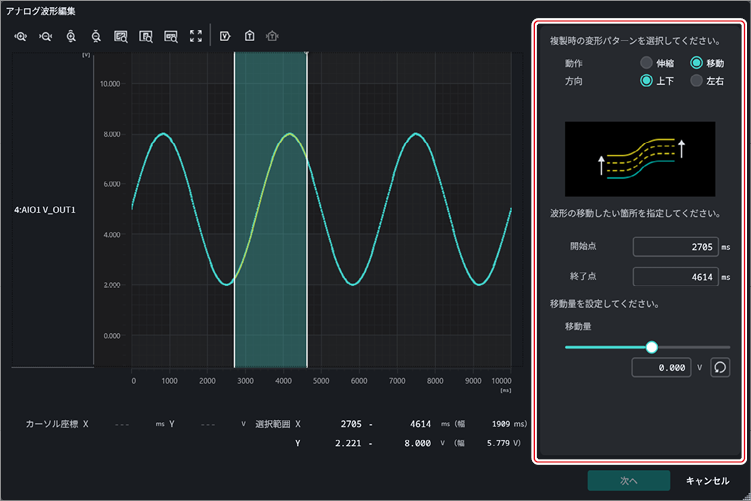Click the vertical zoom-in icon
751x501 pixels.
coord(71,36)
